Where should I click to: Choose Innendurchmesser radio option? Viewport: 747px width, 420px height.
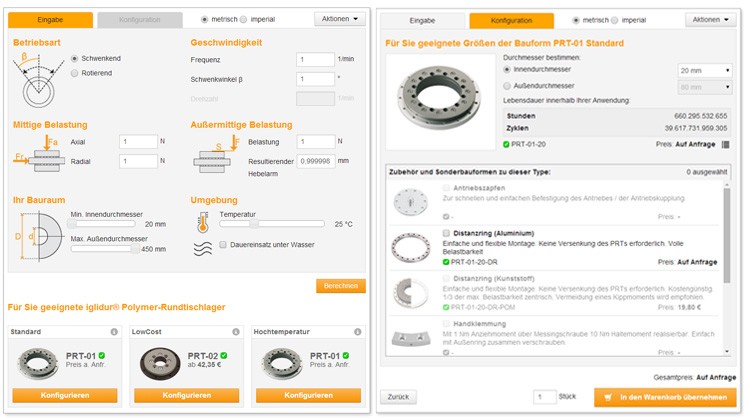(x=507, y=70)
